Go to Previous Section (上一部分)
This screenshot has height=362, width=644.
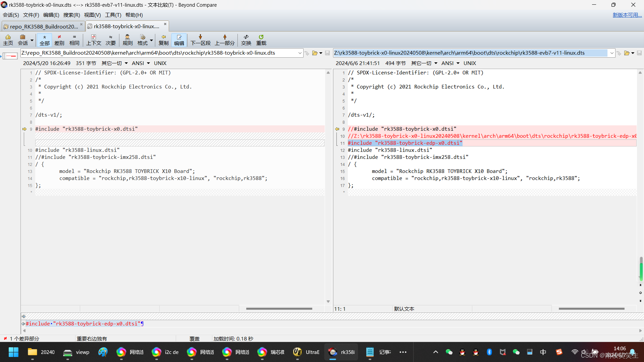point(224,40)
